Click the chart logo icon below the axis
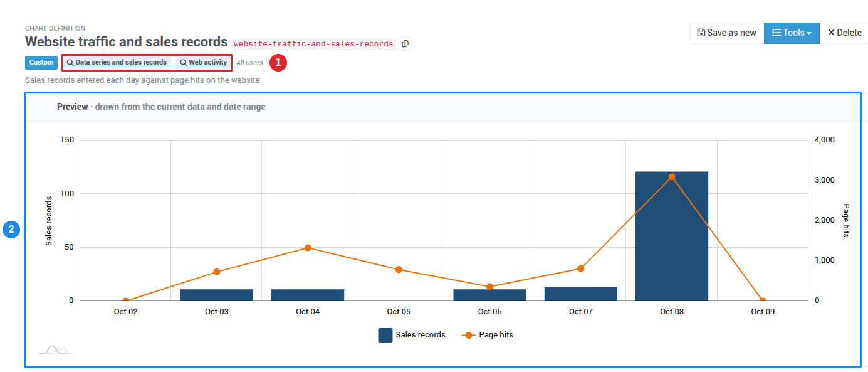The image size is (868, 372). point(56,349)
